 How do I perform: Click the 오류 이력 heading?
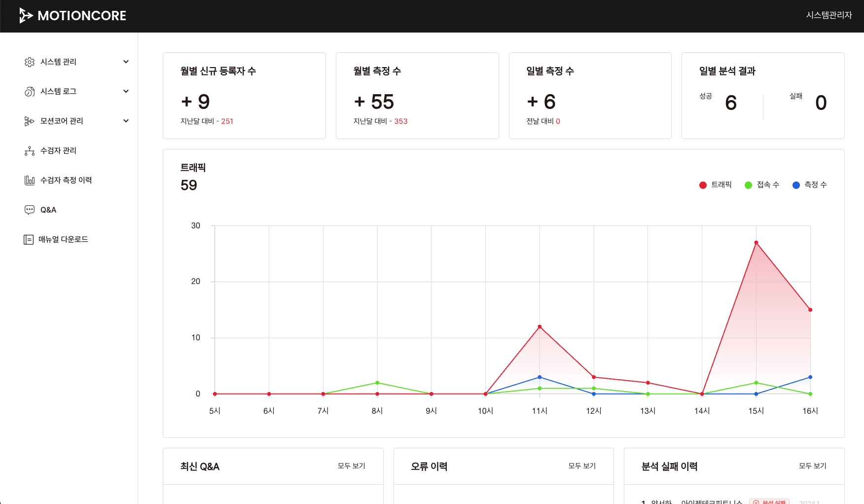[429, 467]
